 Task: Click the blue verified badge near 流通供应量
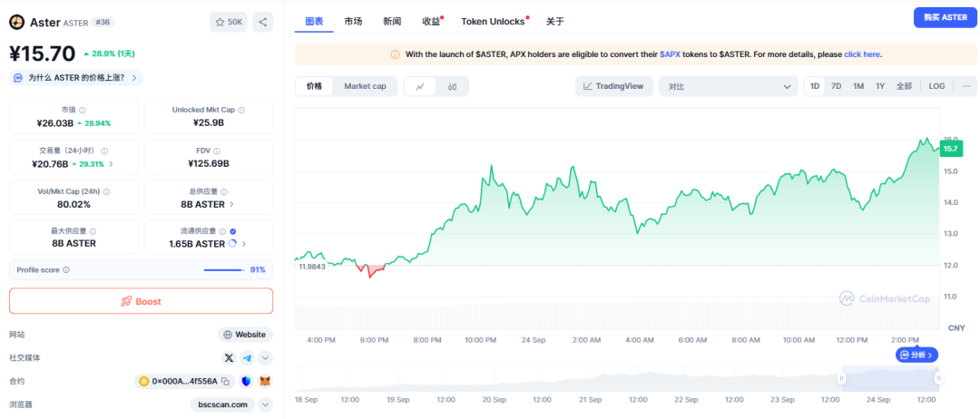(x=232, y=231)
